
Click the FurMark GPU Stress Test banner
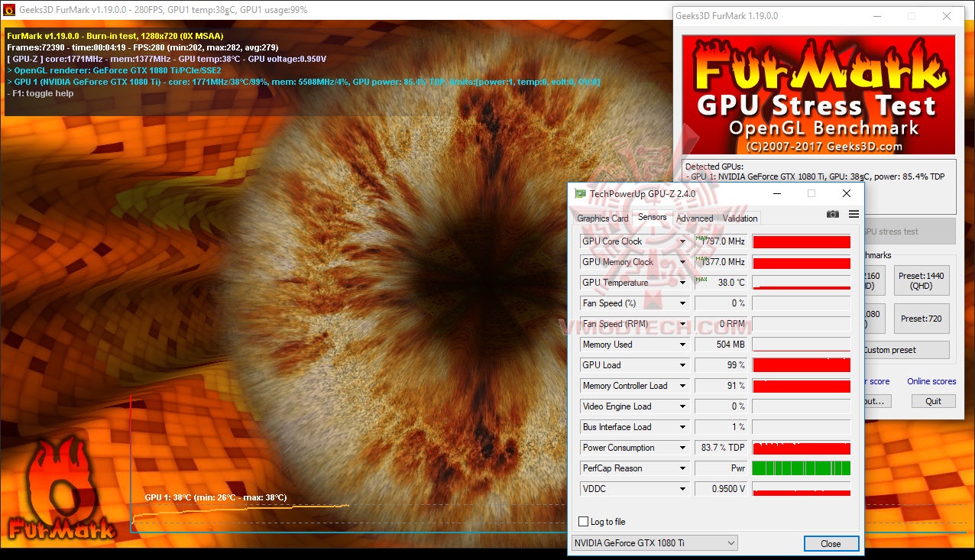(818, 95)
